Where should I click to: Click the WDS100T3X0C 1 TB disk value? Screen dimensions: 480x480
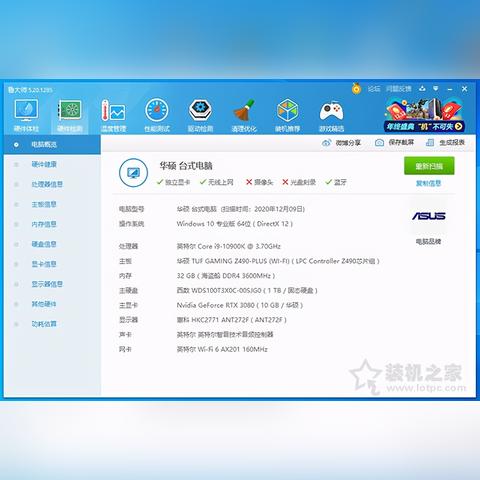click(247, 290)
